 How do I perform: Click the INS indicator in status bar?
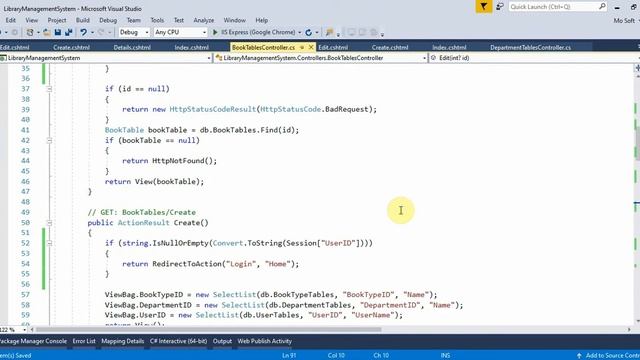click(445, 356)
